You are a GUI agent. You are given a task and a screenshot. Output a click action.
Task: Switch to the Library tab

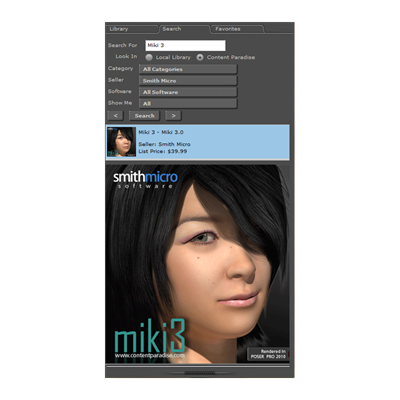(x=132, y=29)
